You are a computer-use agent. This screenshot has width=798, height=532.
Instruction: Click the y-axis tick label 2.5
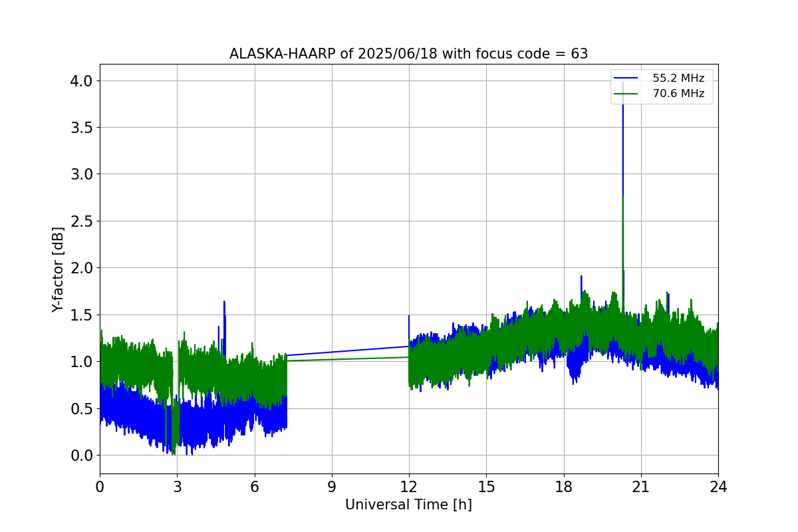click(82, 221)
